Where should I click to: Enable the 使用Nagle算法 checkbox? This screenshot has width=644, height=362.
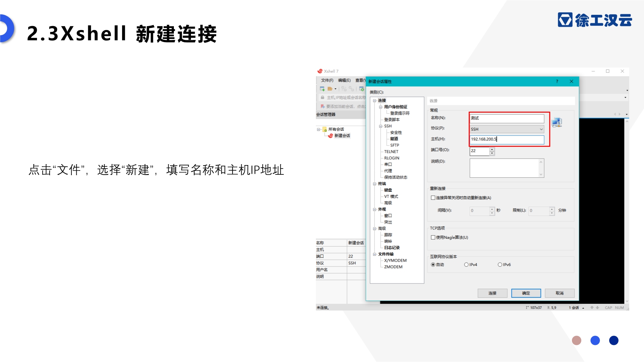(x=433, y=237)
